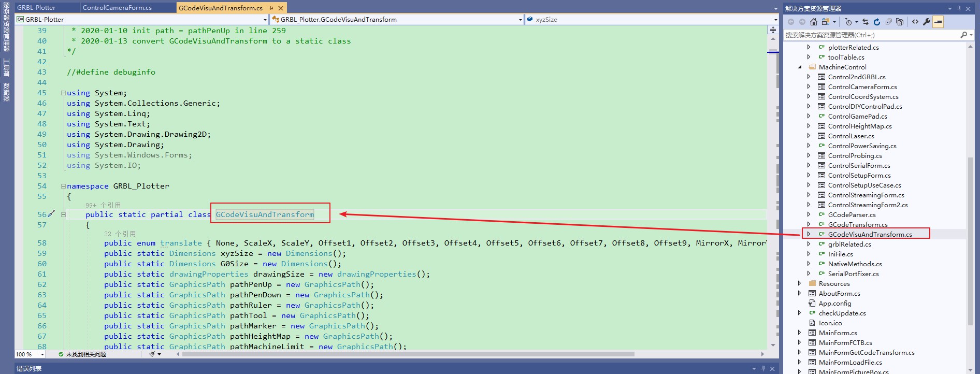Switch to the GRBL-Plotter tab
This screenshot has width=980, height=374.
coord(36,8)
